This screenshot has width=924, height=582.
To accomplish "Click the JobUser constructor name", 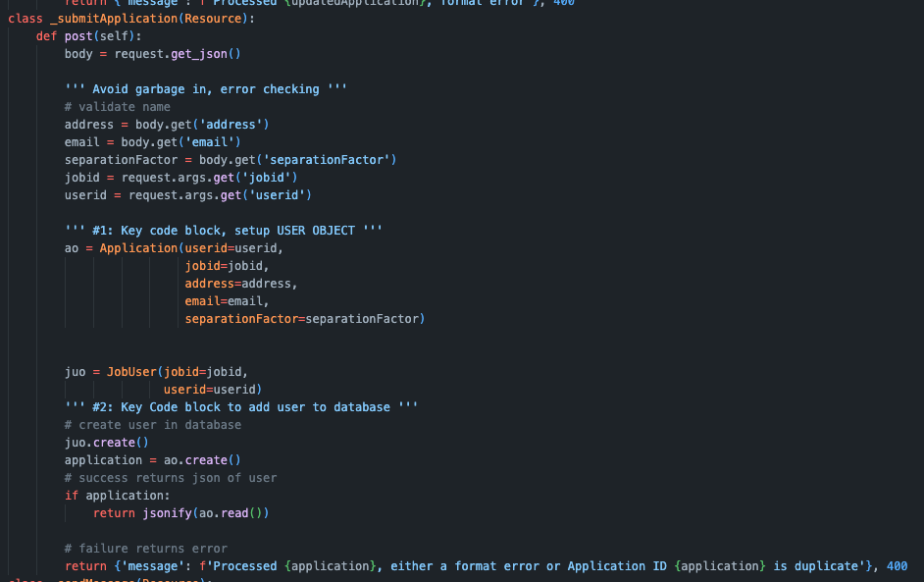I will tap(132, 371).
